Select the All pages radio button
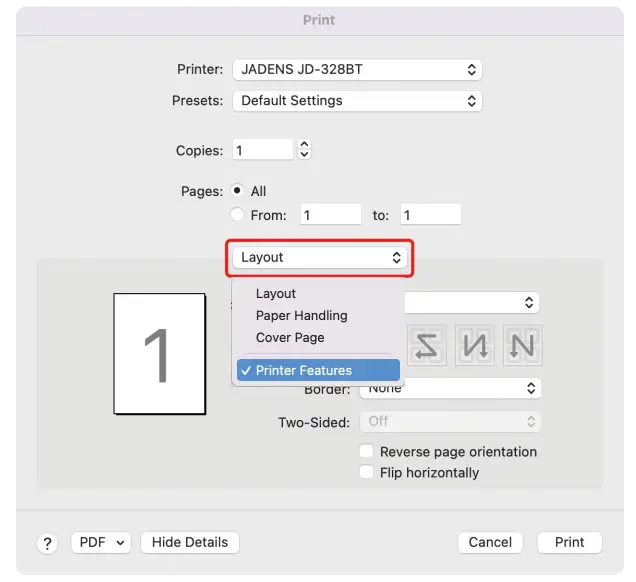This screenshot has height=582, width=636. tap(237, 190)
